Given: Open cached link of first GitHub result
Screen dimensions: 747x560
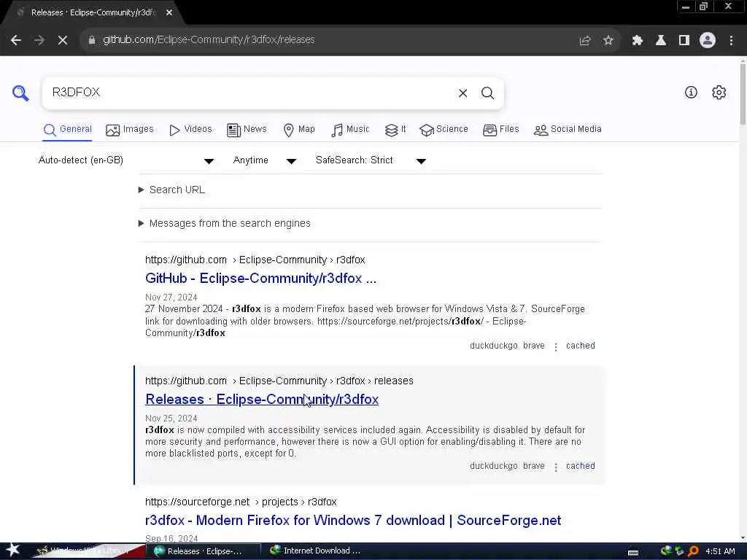Looking at the screenshot, I should coord(580,346).
